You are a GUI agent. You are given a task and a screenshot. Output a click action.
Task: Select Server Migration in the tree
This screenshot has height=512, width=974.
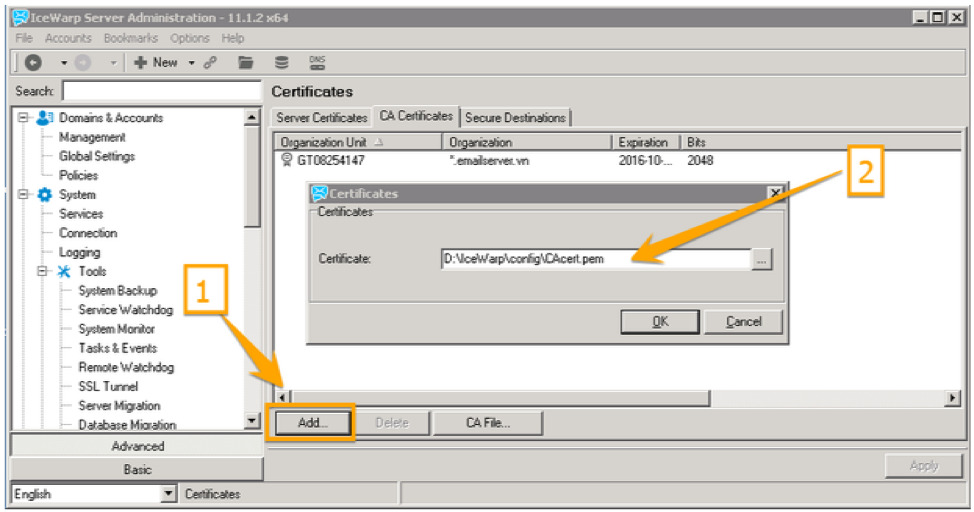click(119, 406)
